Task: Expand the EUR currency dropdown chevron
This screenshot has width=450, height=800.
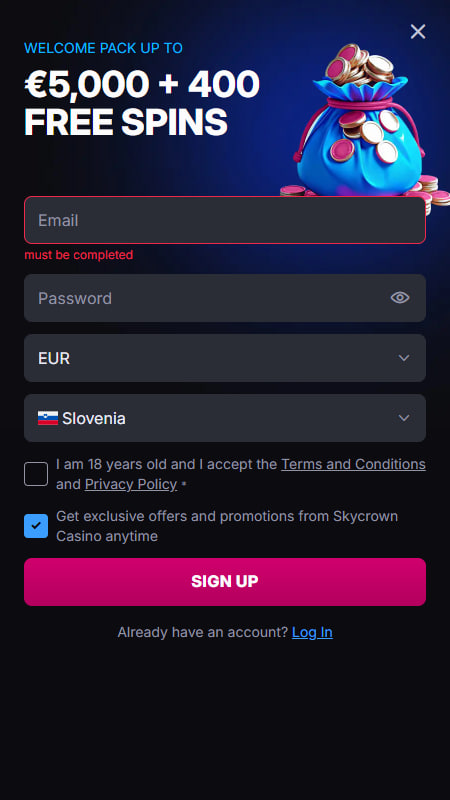Action: (404, 358)
